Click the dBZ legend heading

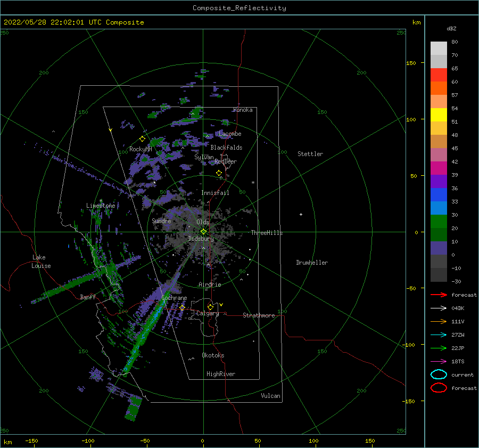(451, 28)
